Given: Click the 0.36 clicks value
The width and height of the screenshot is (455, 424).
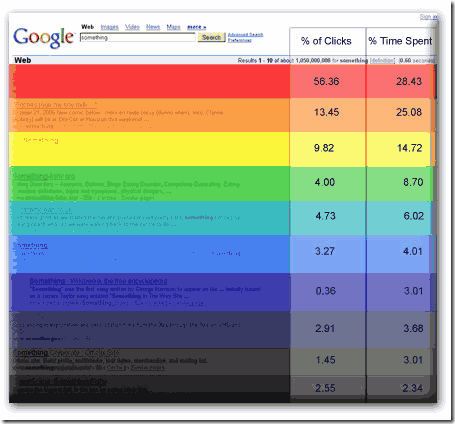Looking at the screenshot, I should (x=326, y=291).
